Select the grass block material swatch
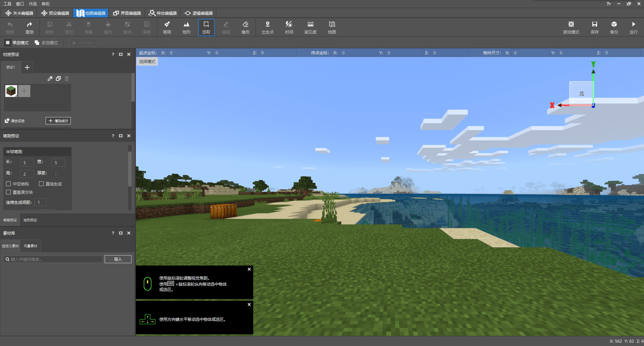 pos(11,91)
